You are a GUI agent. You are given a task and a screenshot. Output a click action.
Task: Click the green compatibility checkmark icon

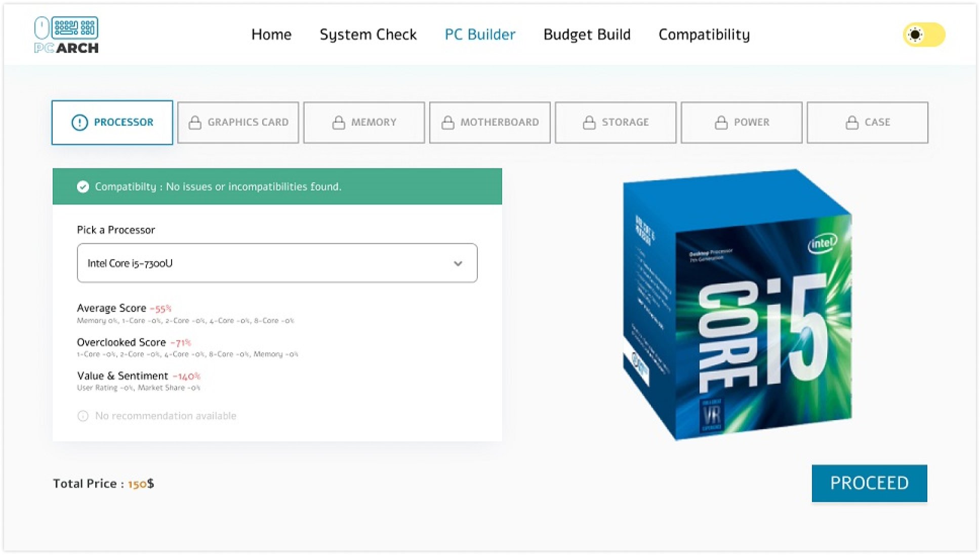[x=83, y=187]
